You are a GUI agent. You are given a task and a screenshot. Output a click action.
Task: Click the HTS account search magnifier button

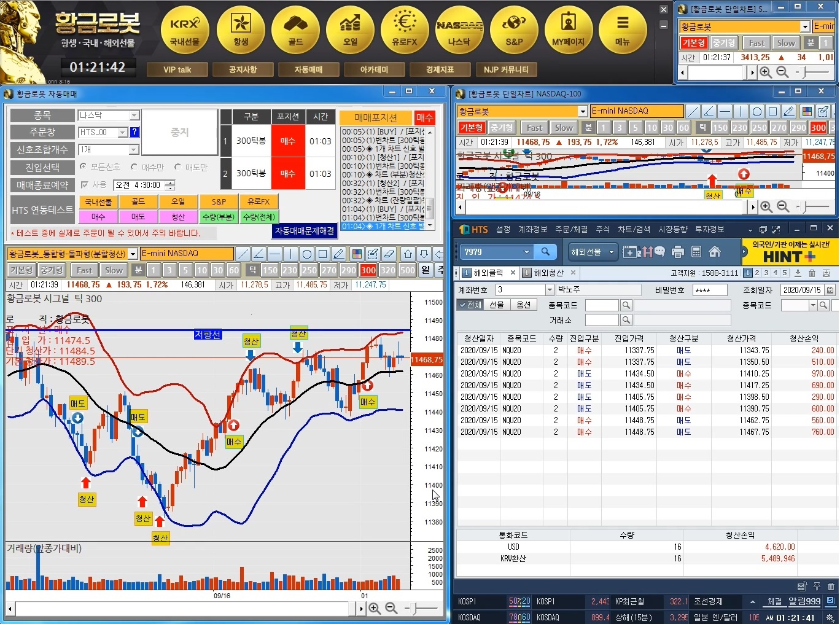point(545,252)
